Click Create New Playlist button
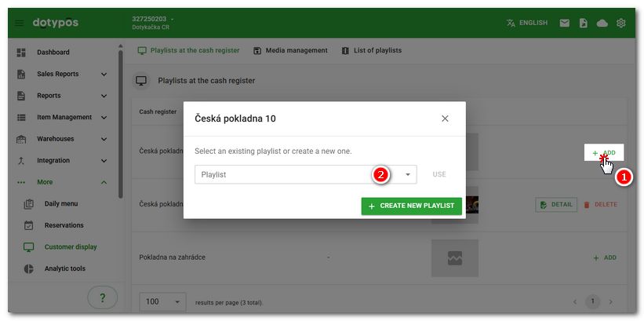644x321 pixels. [x=411, y=206]
